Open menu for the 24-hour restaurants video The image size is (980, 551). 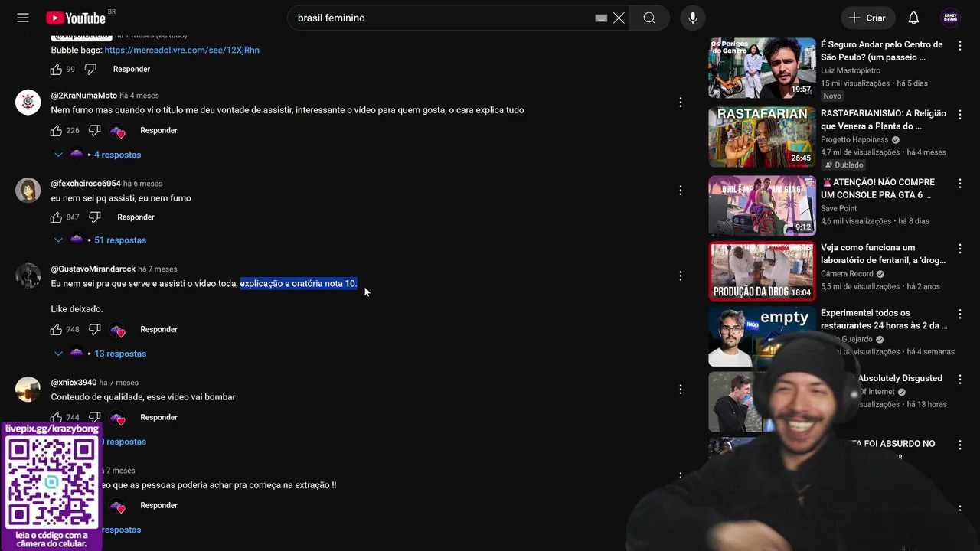click(x=960, y=314)
